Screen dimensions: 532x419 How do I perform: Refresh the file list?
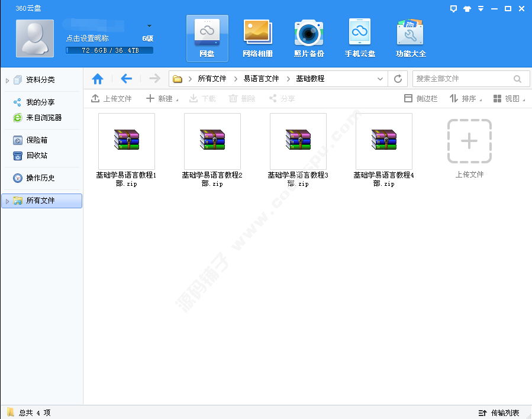click(398, 79)
